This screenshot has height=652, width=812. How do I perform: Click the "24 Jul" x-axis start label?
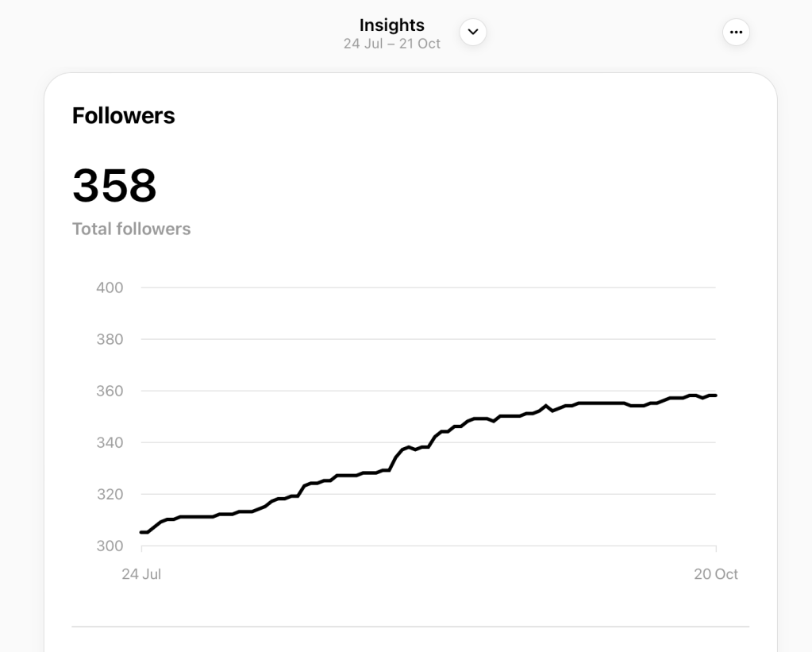coord(141,573)
